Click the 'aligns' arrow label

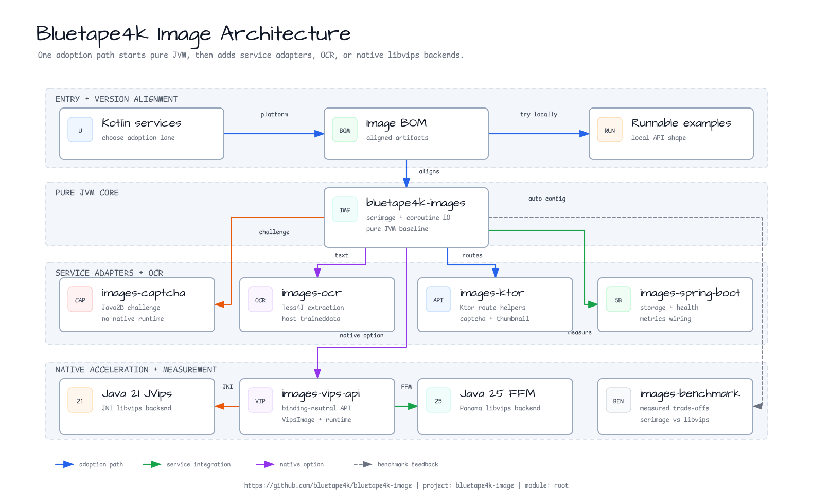point(429,171)
